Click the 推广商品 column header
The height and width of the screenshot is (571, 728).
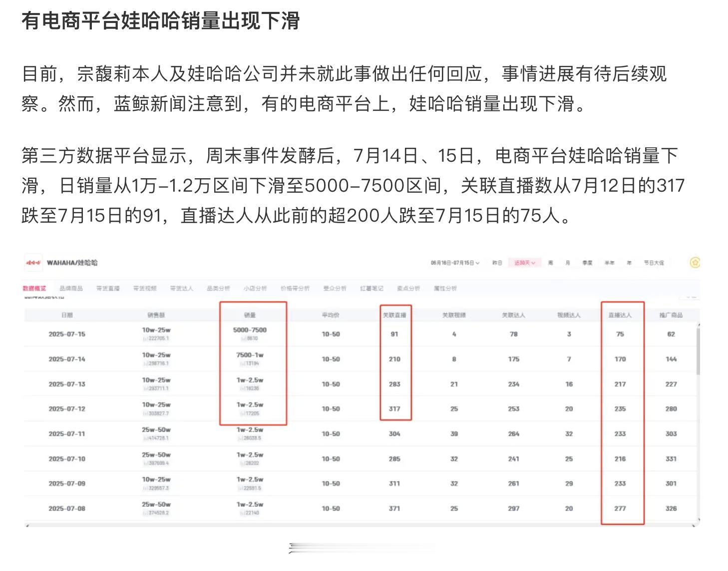point(671,315)
